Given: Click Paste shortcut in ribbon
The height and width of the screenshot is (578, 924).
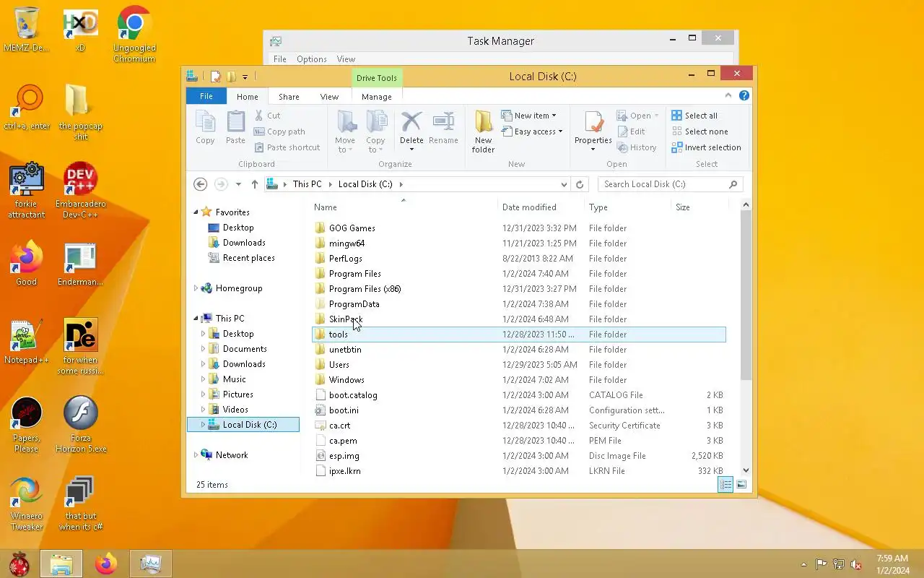Looking at the screenshot, I should 287,147.
